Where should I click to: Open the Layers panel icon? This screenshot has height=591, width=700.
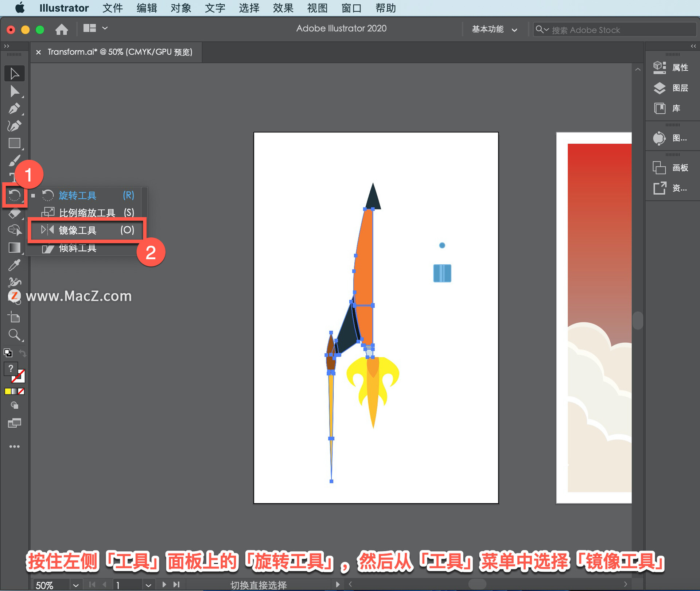(x=660, y=88)
